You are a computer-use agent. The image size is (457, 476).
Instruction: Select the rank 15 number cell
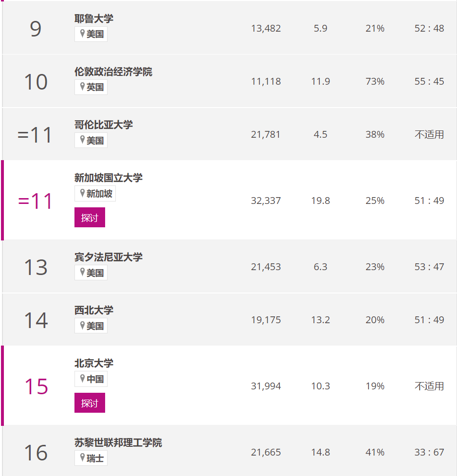click(36, 386)
